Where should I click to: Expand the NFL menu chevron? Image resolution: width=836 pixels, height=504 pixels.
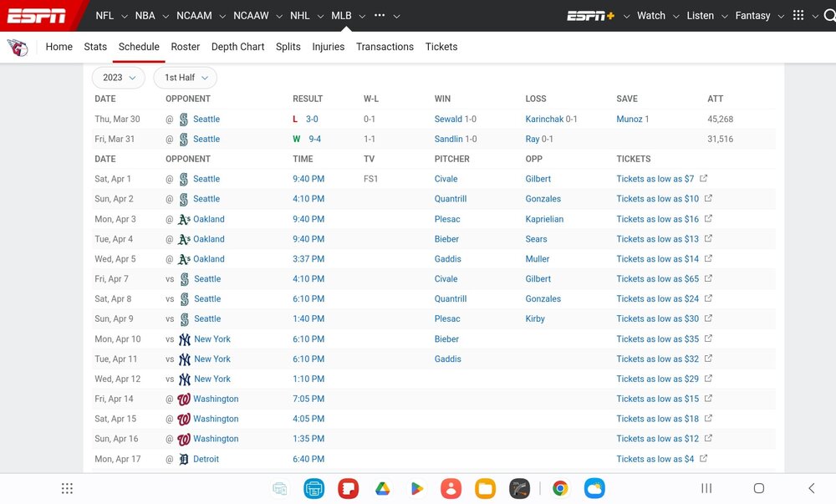(125, 17)
